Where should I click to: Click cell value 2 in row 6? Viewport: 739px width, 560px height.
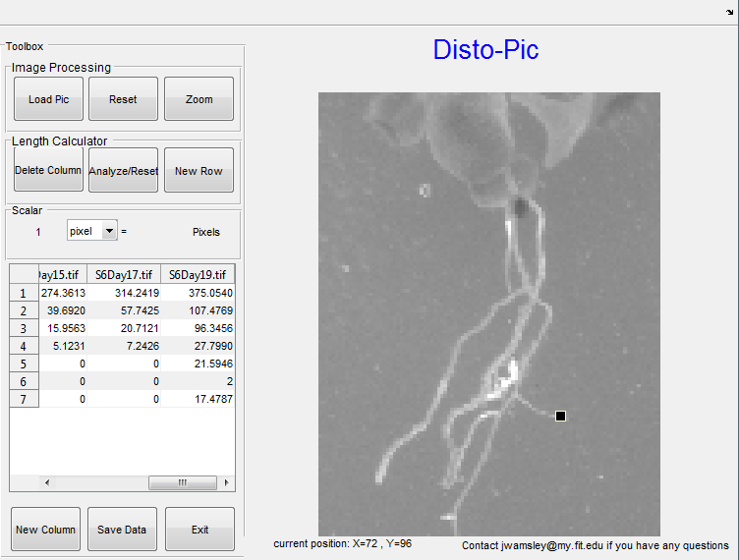click(198, 381)
